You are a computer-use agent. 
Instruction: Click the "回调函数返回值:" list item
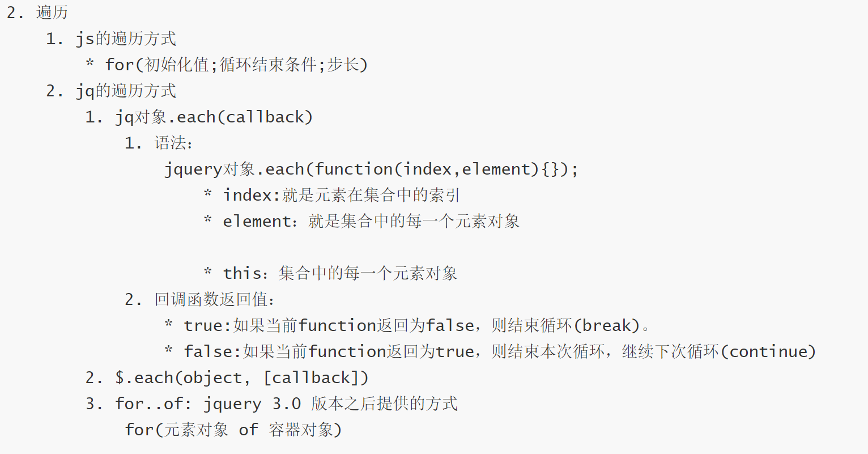215,299
